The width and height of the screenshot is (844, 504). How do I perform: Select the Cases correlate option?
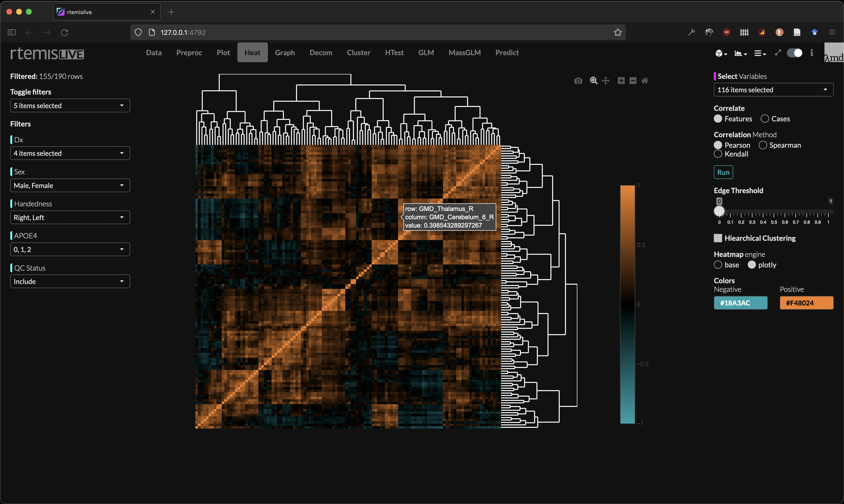[765, 119]
